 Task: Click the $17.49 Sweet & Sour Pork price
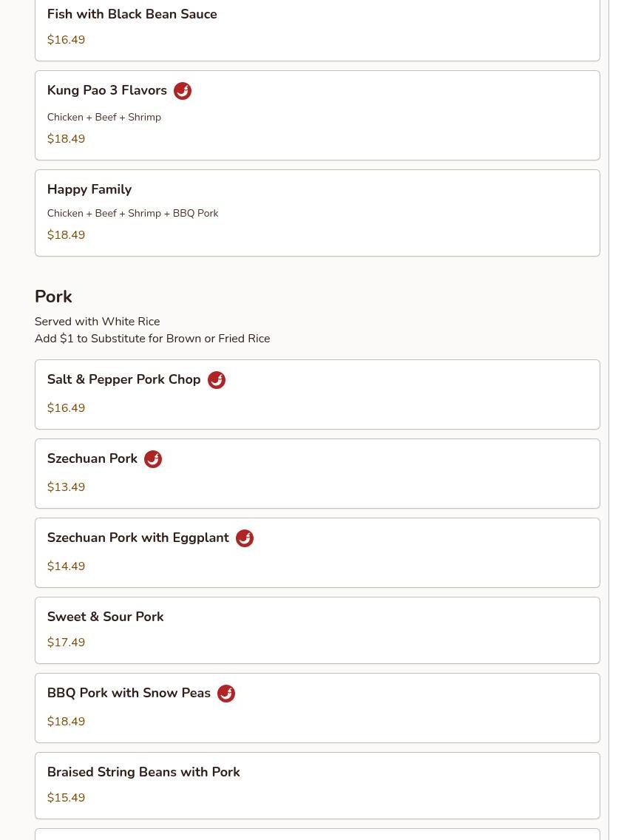[x=66, y=643]
